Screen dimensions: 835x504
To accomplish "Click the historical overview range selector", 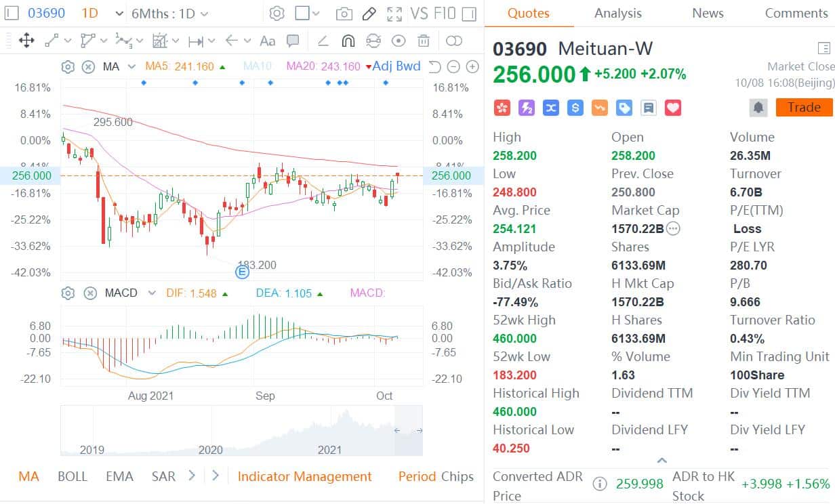I will [x=408, y=430].
